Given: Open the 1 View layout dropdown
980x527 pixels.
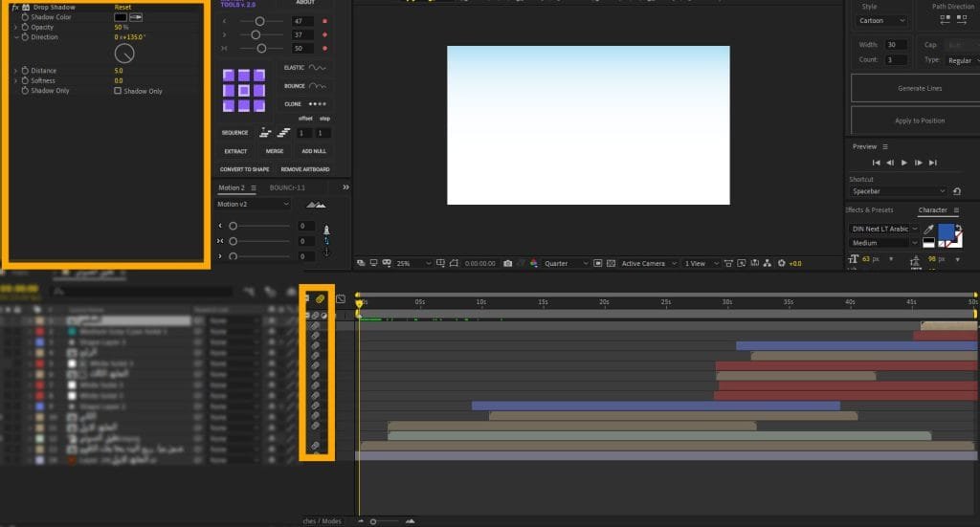Looking at the screenshot, I should click(x=702, y=264).
